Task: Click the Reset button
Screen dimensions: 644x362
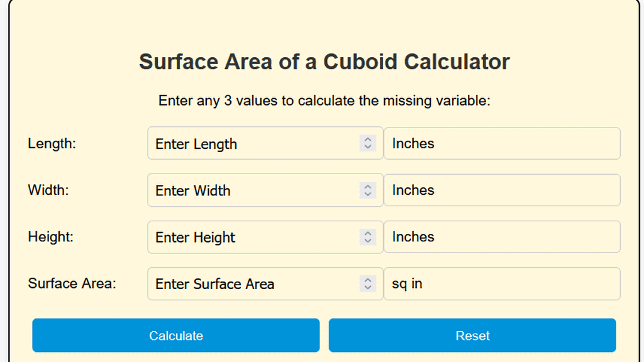Action: tap(472, 336)
